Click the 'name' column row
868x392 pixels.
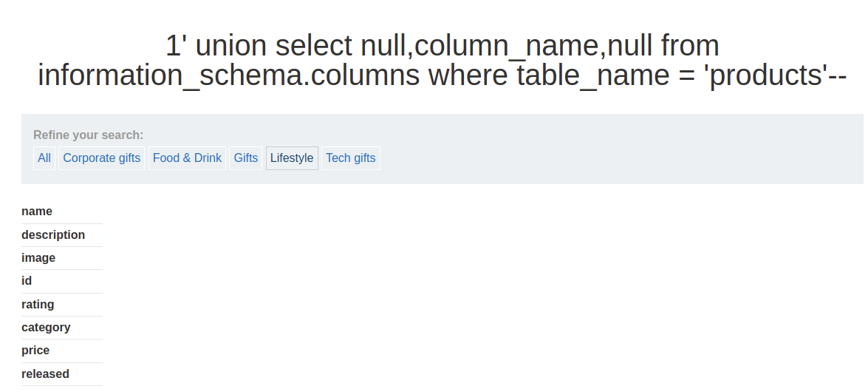pos(37,212)
